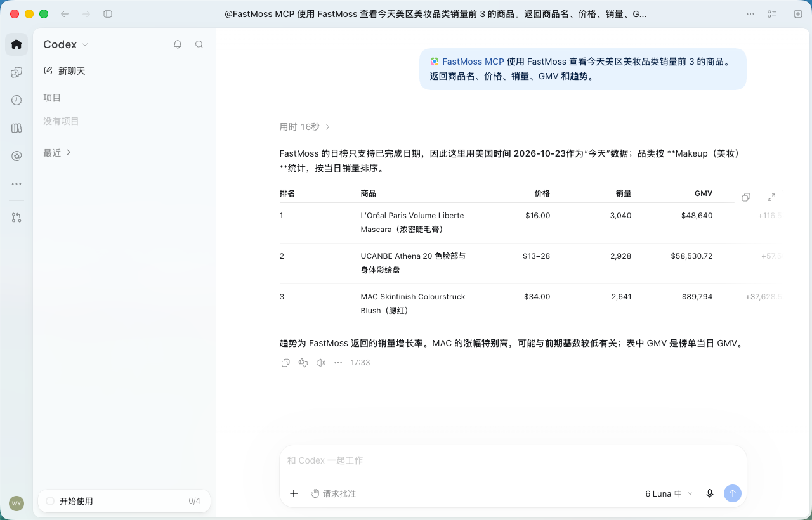Open the at-sign mentions icon
812x520 pixels.
coord(16,156)
